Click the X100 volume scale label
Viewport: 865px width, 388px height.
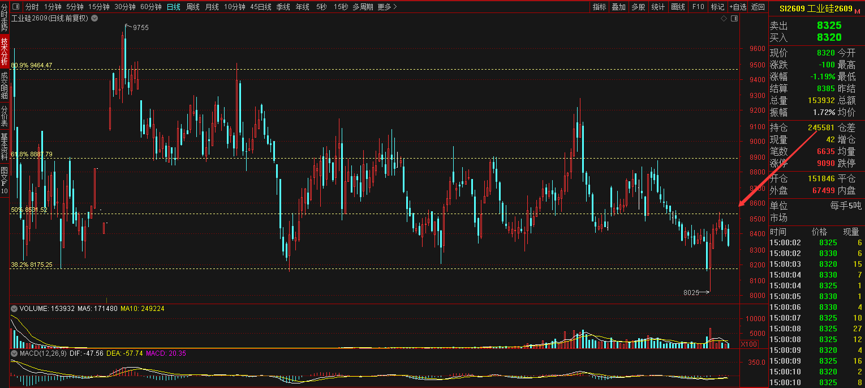coord(749,344)
